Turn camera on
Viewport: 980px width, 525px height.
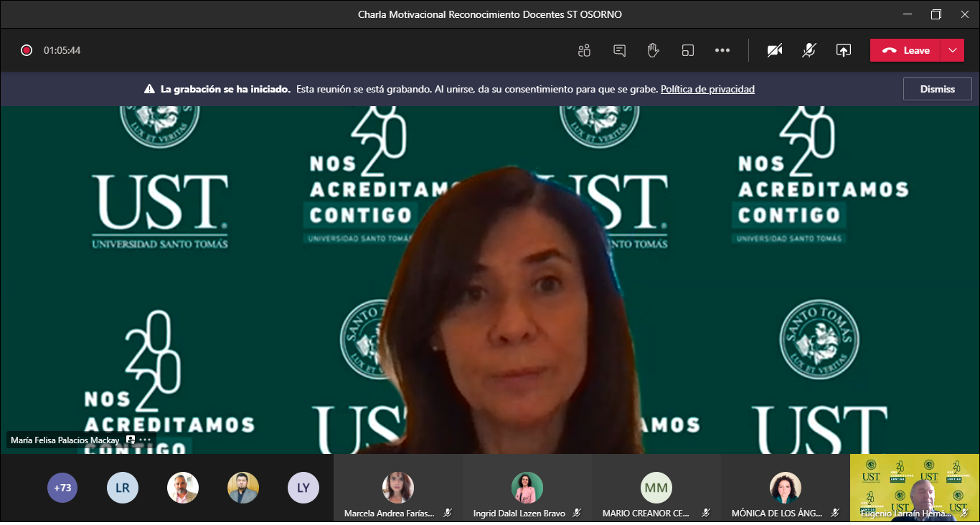[x=775, y=50]
